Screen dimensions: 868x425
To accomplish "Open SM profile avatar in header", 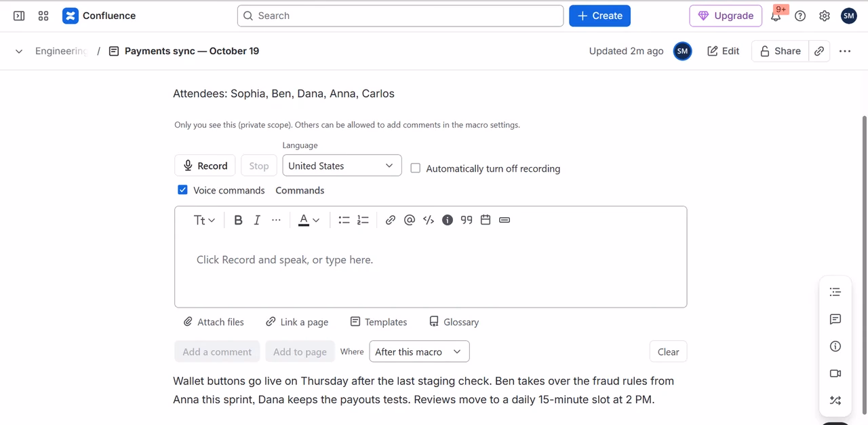I will click(x=849, y=16).
